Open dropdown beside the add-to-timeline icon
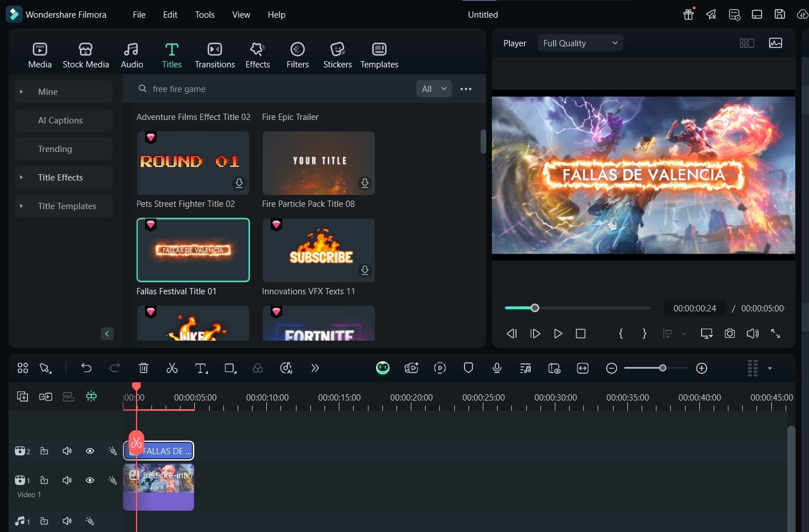 684,334
